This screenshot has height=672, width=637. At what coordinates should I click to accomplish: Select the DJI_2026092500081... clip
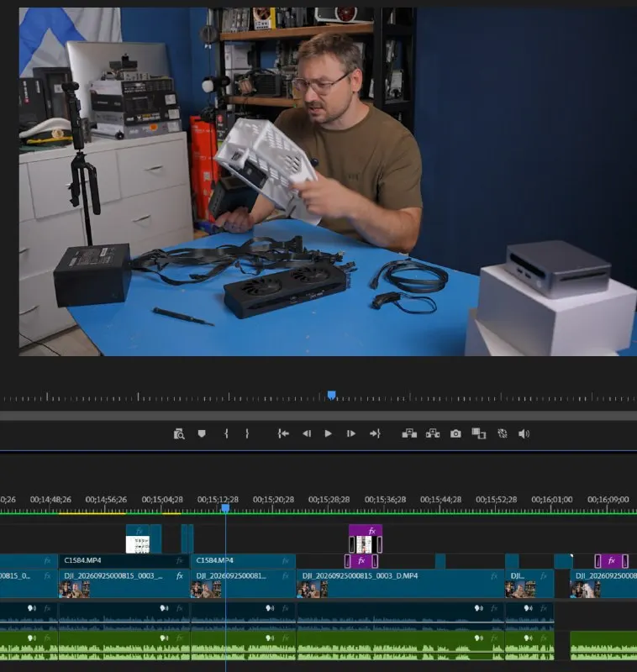(x=243, y=583)
